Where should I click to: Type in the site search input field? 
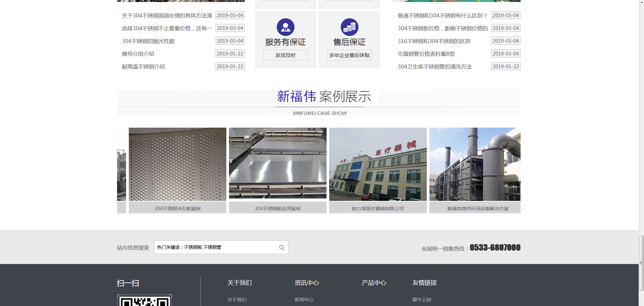(x=215, y=247)
